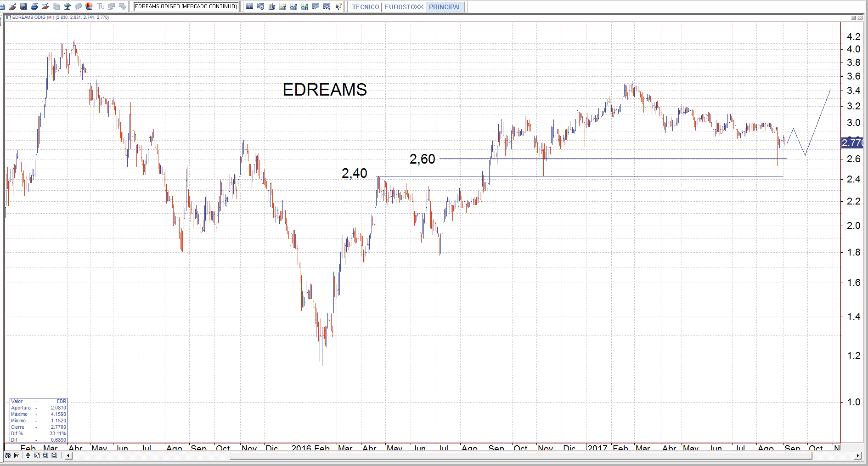Click the edit-with-pencil toolbar icon
The height and width of the screenshot is (466, 868).
[x=45, y=6]
